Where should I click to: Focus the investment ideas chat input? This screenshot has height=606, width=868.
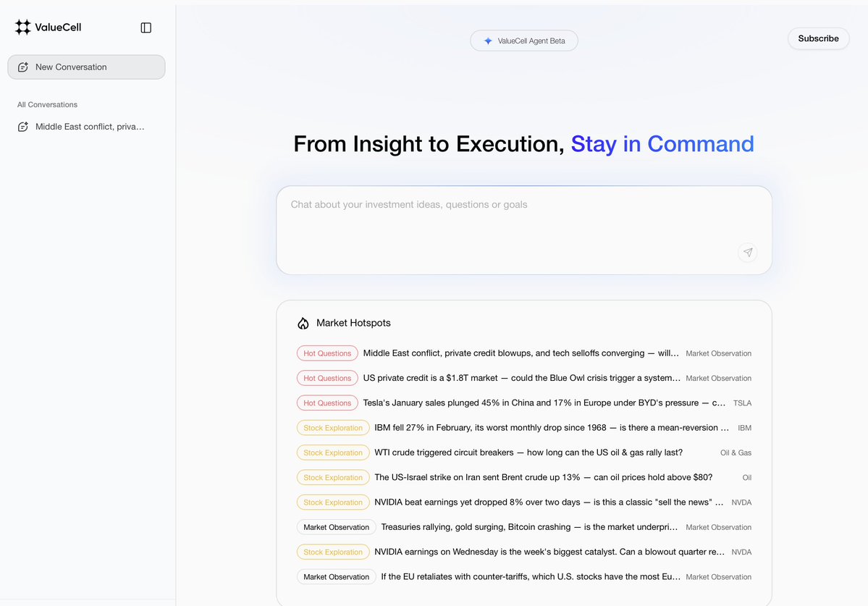[x=524, y=230]
